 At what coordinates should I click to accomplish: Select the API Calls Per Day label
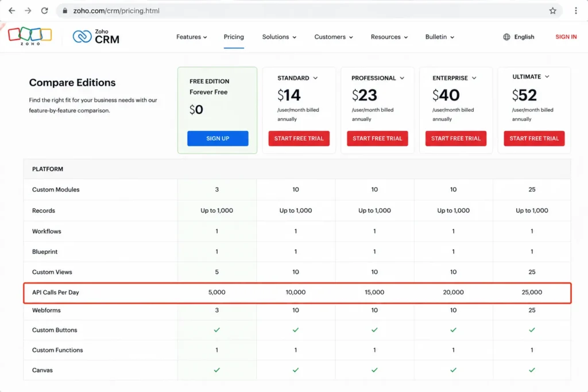pyautogui.click(x=56, y=292)
